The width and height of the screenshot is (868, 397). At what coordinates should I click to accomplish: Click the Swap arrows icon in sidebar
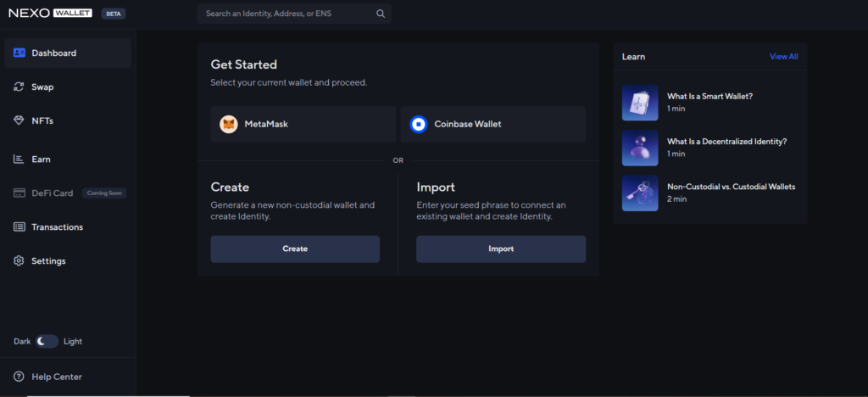pos(19,87)
